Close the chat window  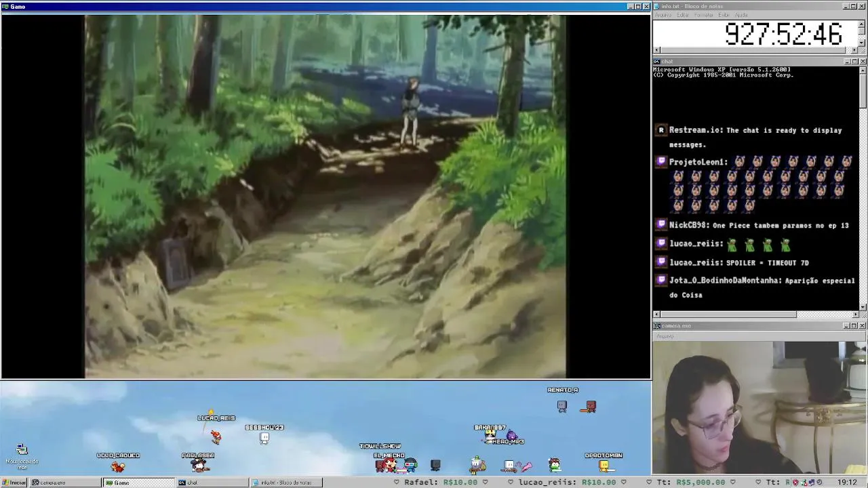point(862,62)
